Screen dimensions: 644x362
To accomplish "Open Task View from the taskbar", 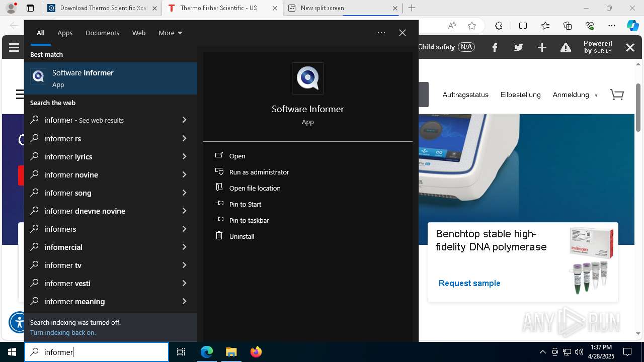I will 181,352.
